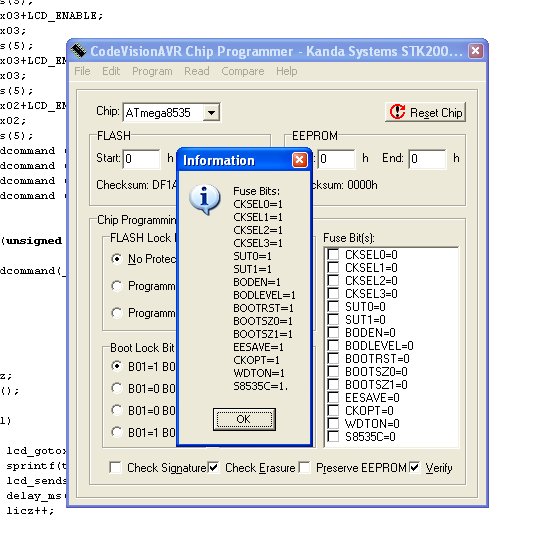Open the Edit menu
This screenshot has width=549, height=541.
point(111,71)
